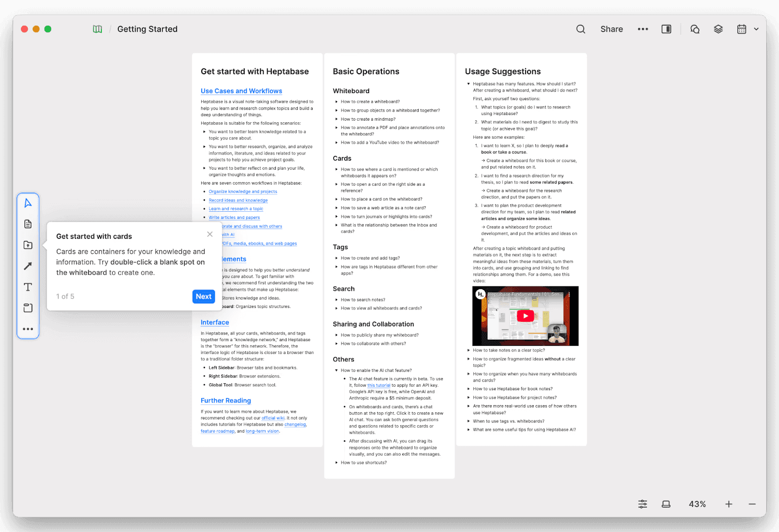Open the AI chat icon
Image resolution: width=779 pixels, height=532 pixels.
click(x=695, y=29)
